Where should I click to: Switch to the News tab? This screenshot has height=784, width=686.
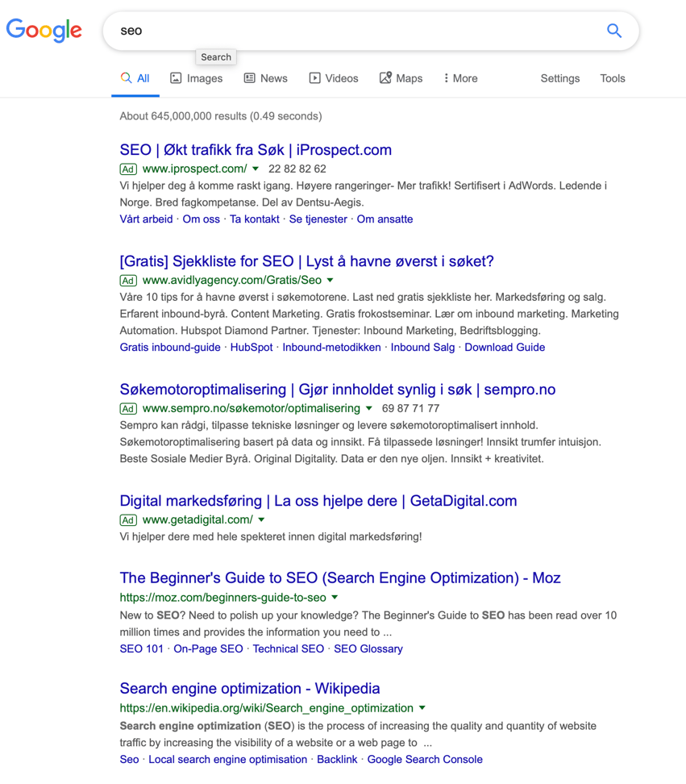click(x=266, y=78)
